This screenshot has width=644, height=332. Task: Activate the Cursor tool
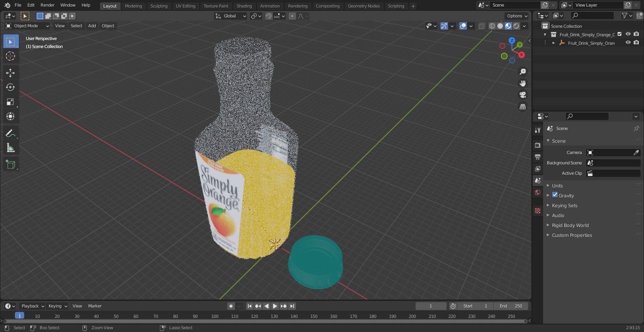point(10,56)
